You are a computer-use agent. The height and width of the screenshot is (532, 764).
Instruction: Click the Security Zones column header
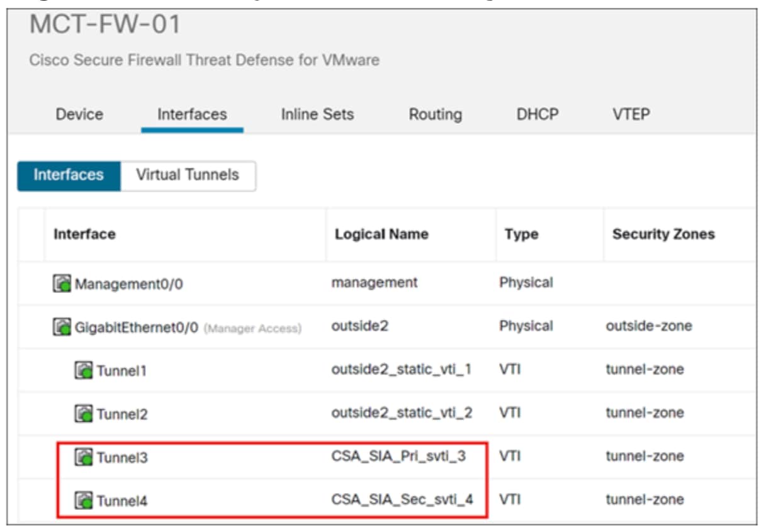point(663,235)
